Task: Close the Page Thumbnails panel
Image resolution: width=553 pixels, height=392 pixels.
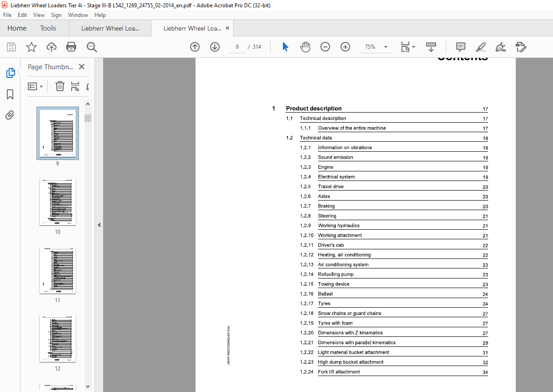Action: coord(82,67)
